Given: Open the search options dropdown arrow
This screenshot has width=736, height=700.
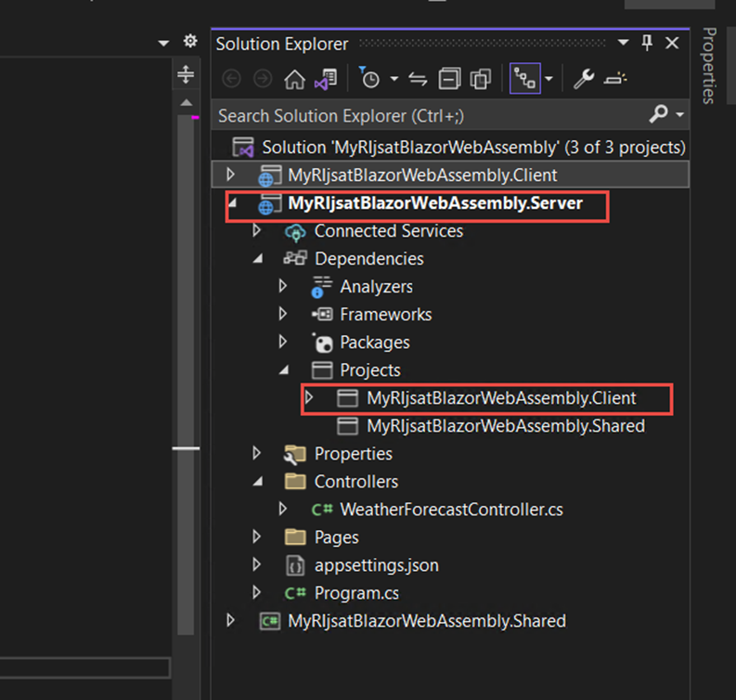Looking at the screenshot, I should click(680, 114).
